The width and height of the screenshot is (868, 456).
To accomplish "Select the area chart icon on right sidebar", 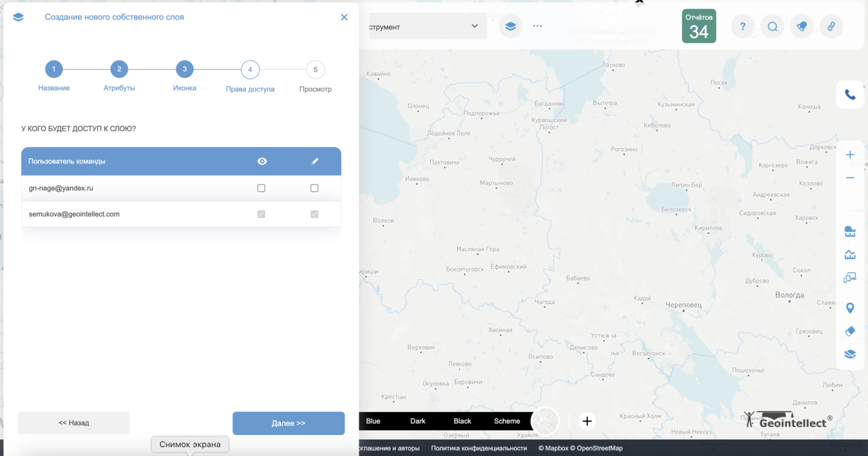I will (850, 254).
